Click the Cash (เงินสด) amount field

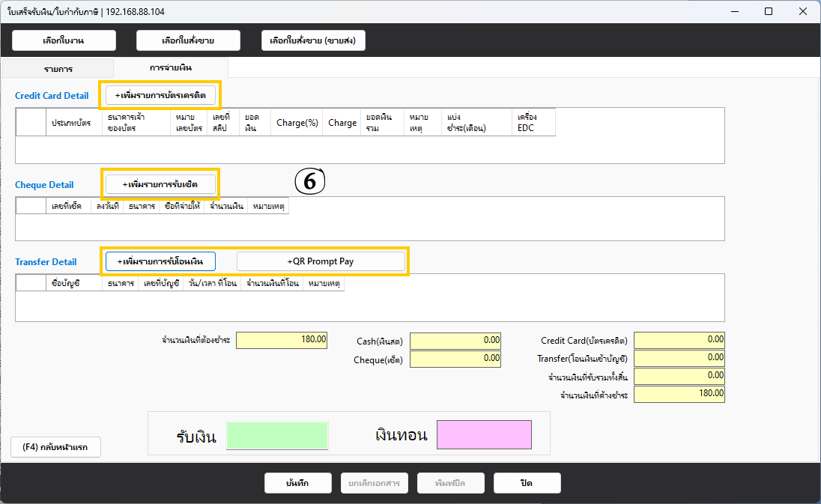(455, 341)
